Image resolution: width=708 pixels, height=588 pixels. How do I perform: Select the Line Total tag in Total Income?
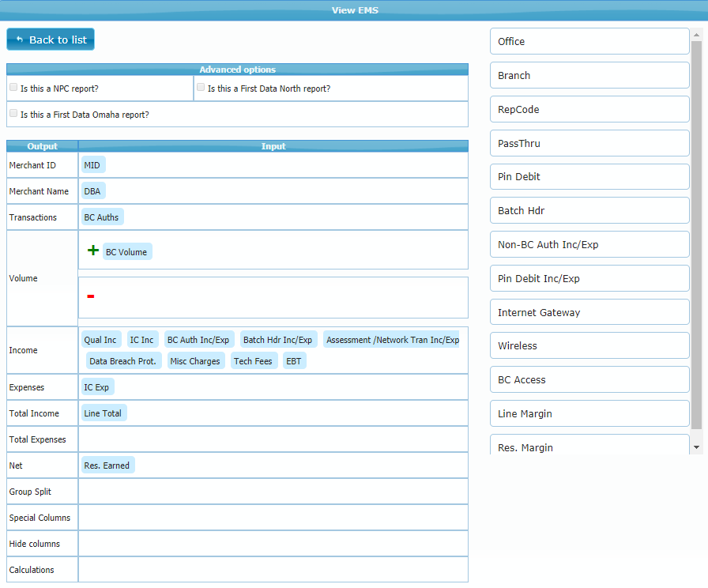click(x=104, y=413)
